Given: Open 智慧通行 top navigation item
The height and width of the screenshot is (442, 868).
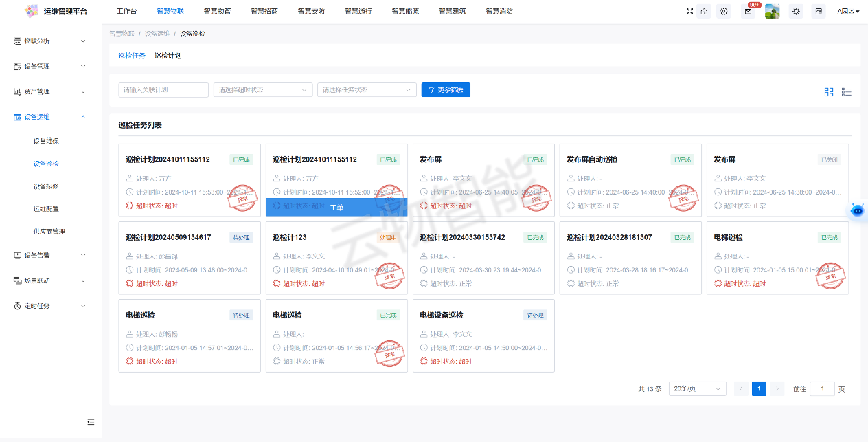Looking at the screenshot, I should coord(358,11).
